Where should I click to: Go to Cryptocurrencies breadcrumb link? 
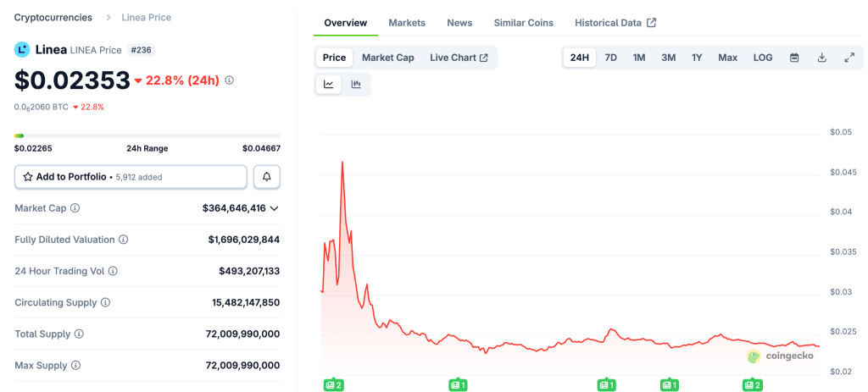pos(53,17)
